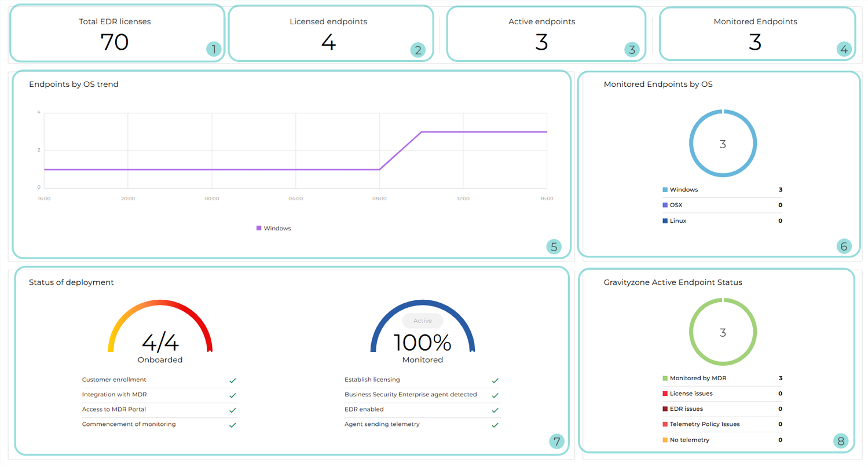This screenshot has width=868, height=467.
Task: Click callout badge 3 on Active endpoints
Action: tap(632, 50)
